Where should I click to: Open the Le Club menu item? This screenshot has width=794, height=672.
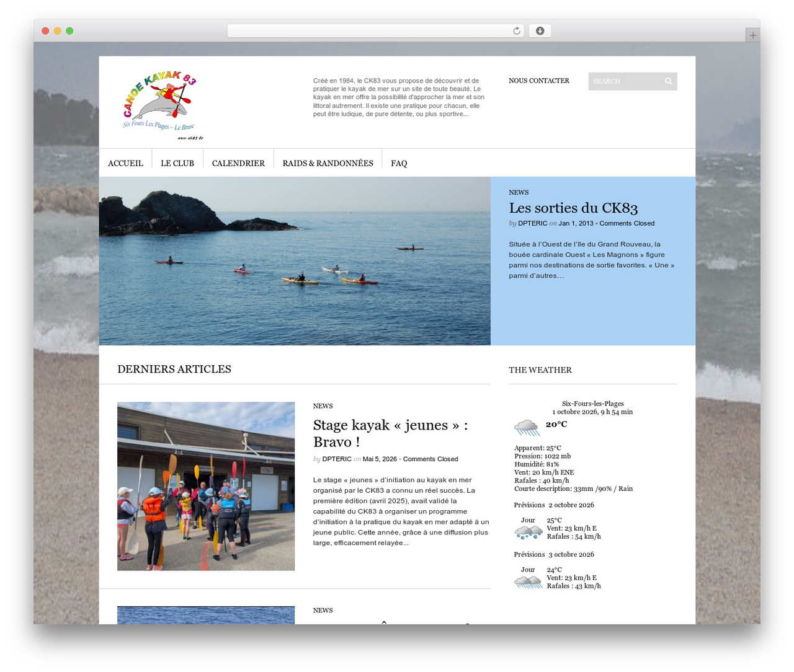[177, 163]
